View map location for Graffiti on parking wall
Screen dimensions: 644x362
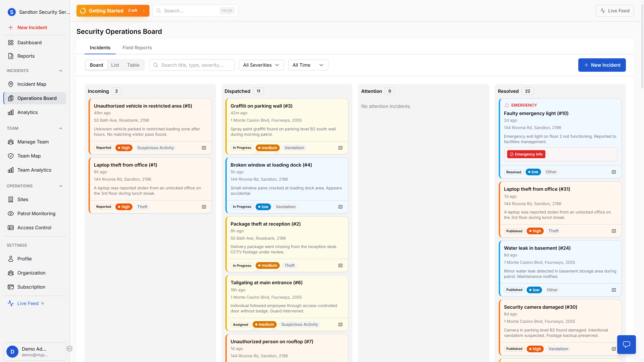point(340,148)
